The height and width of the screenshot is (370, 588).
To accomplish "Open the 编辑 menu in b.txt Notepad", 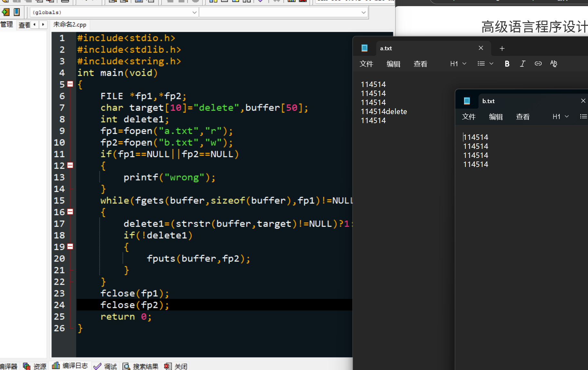I will pos(496,117).
